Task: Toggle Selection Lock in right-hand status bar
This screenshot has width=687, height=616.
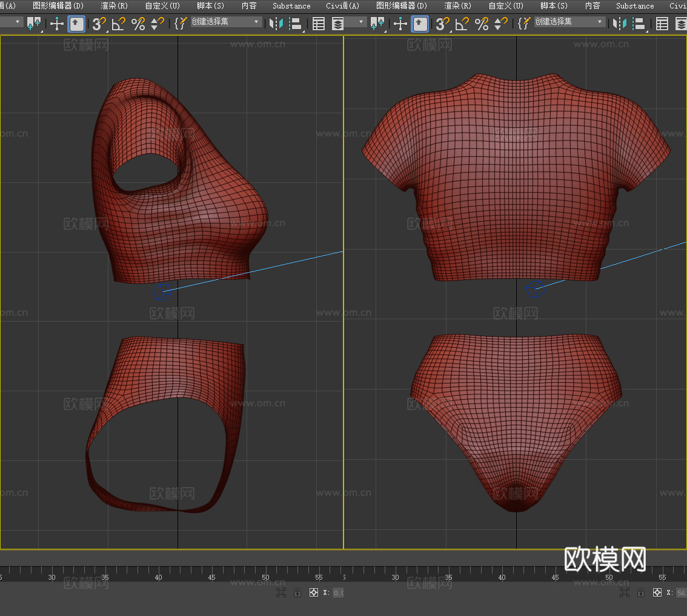Action: [x=641, y=593]
